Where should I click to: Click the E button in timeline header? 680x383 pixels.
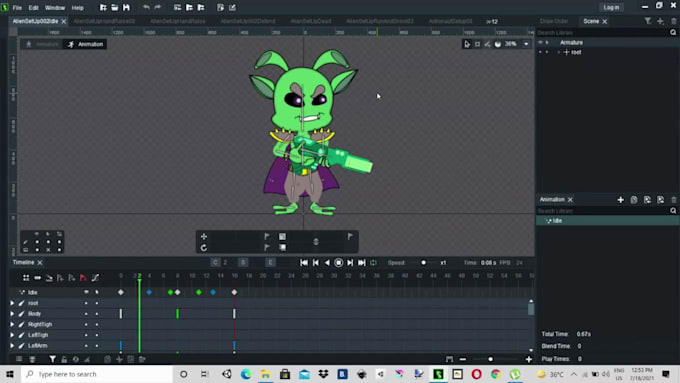271,262
